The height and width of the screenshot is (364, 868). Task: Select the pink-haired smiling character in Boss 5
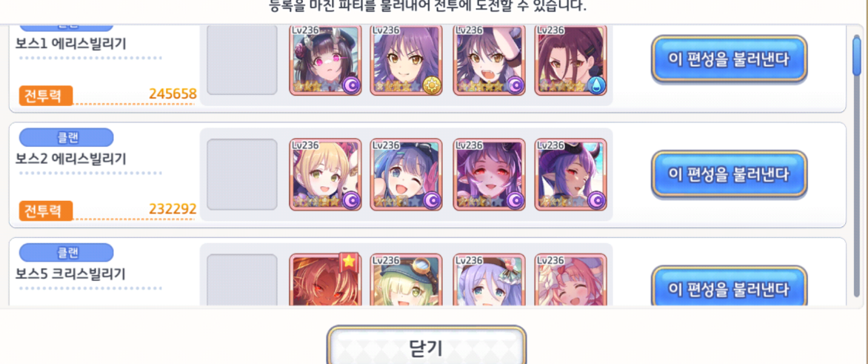pos(571,279)
